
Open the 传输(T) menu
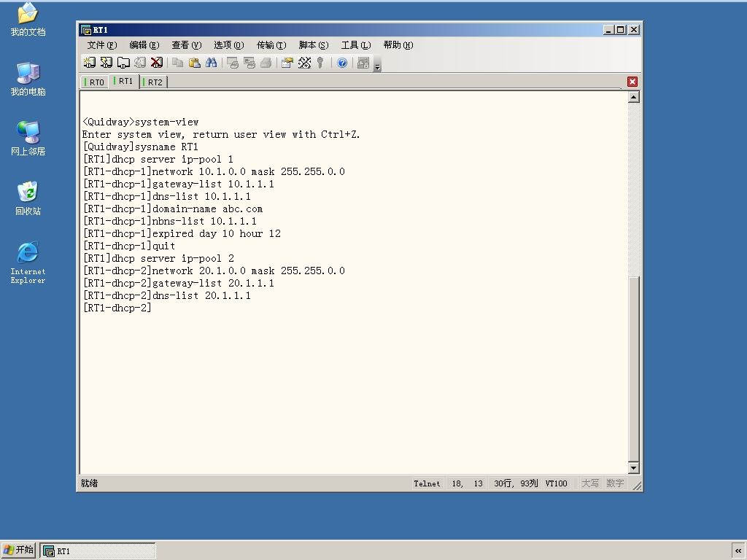271,45
